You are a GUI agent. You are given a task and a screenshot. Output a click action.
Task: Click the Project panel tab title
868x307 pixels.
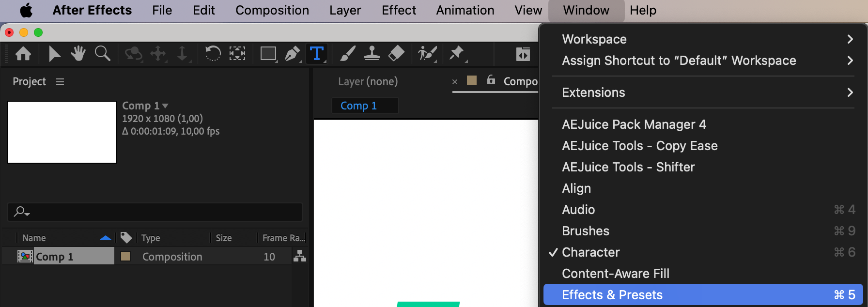click(x=29, y=81)
